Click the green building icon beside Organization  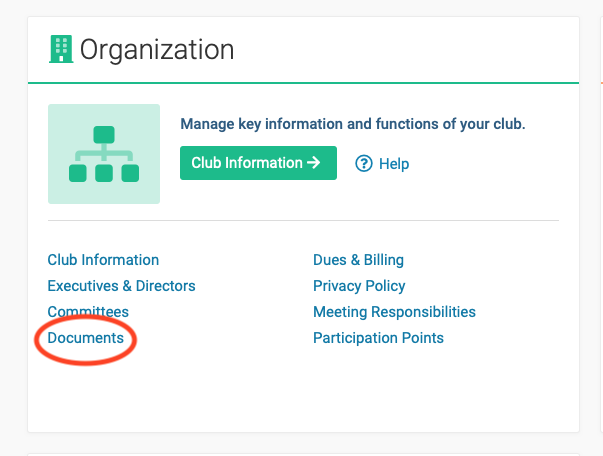[60, 48]
